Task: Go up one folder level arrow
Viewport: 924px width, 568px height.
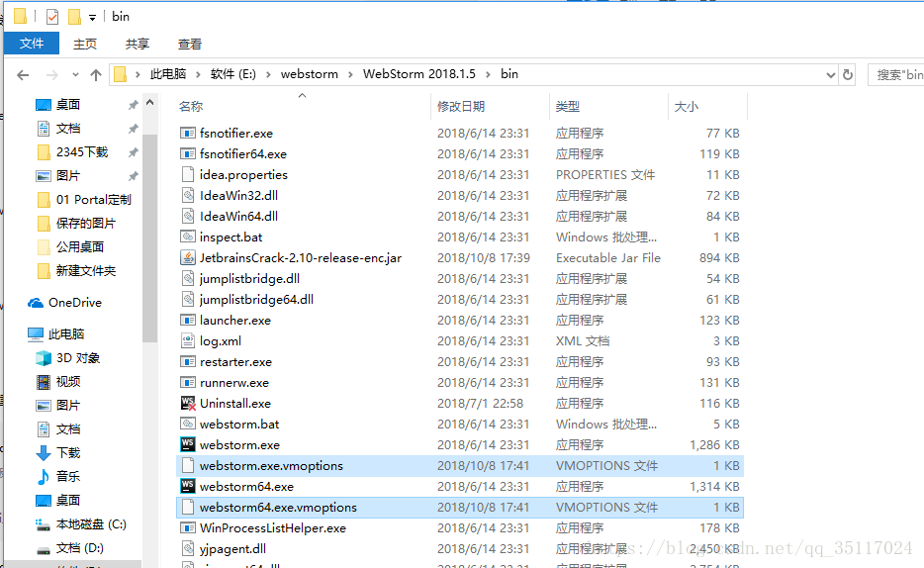Action: click(x=96, y=75)
